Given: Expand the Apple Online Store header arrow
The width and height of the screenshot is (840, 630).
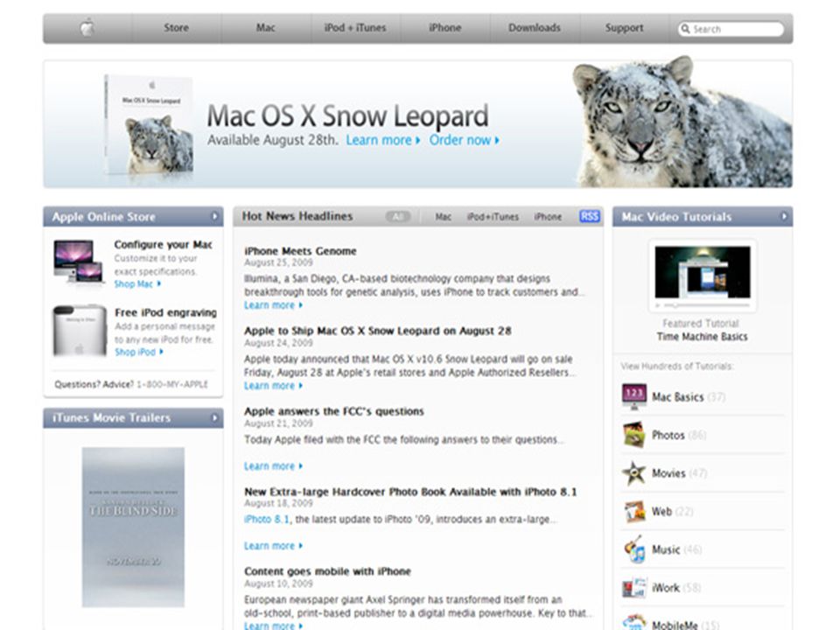Looking at the screenshot, I should [215, 216].
